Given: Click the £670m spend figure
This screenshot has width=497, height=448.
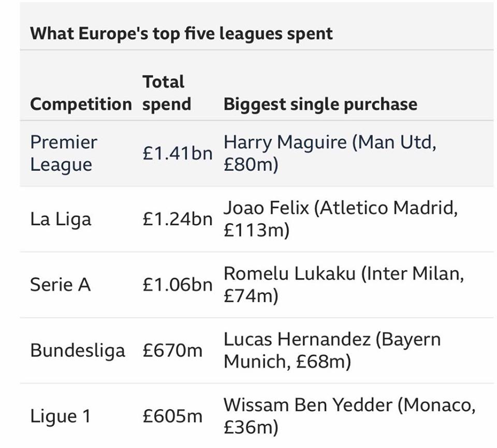Looking at the screenshot, I should click(x=172, y=350).
